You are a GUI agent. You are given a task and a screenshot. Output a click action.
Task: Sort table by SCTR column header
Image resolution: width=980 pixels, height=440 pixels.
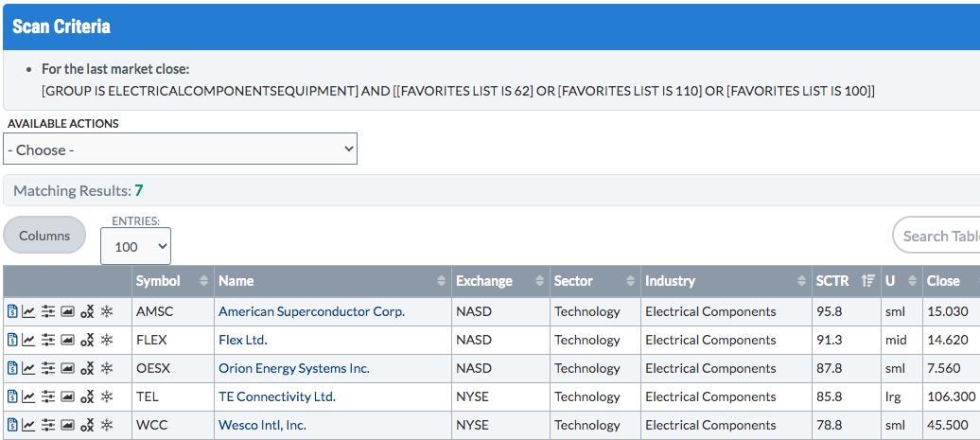tap(832, 281)
